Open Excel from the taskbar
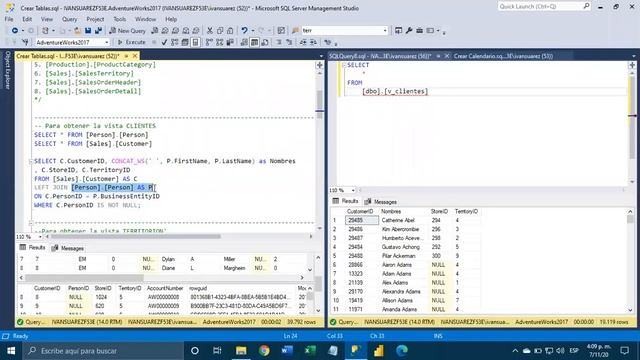The height and width of the screenshot is (360, 640). point(310,351)
